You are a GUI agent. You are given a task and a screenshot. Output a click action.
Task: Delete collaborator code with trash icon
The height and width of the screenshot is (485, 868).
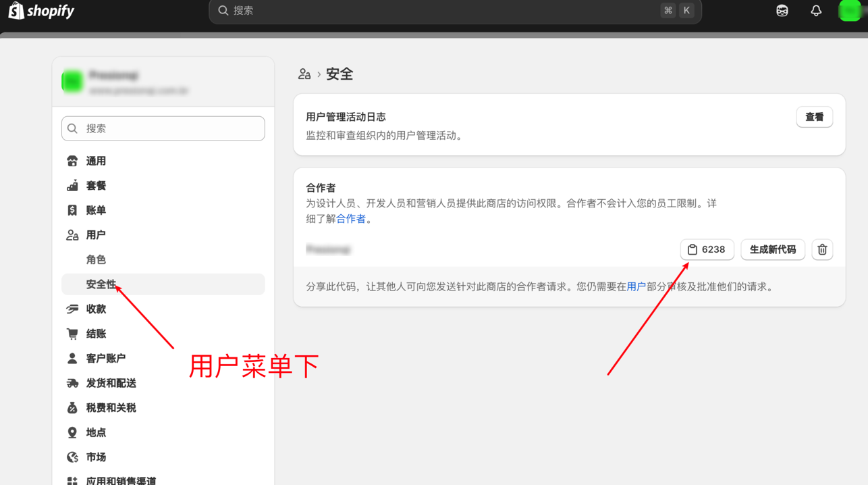[x=822, y=249]
